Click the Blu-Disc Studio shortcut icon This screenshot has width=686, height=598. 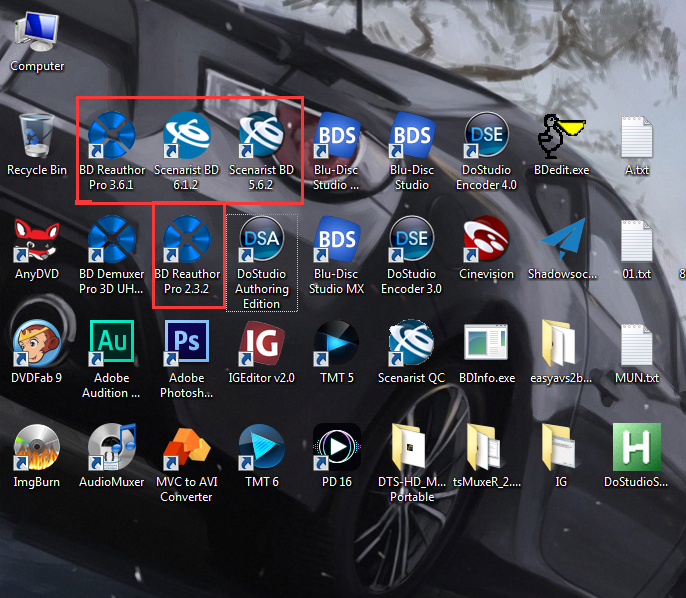tap(412, 135)
